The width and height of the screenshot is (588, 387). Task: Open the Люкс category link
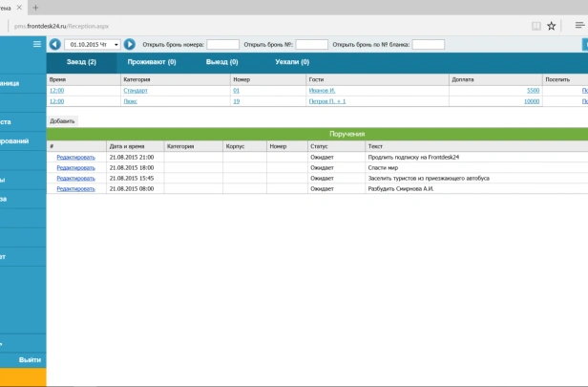point(130,101)
